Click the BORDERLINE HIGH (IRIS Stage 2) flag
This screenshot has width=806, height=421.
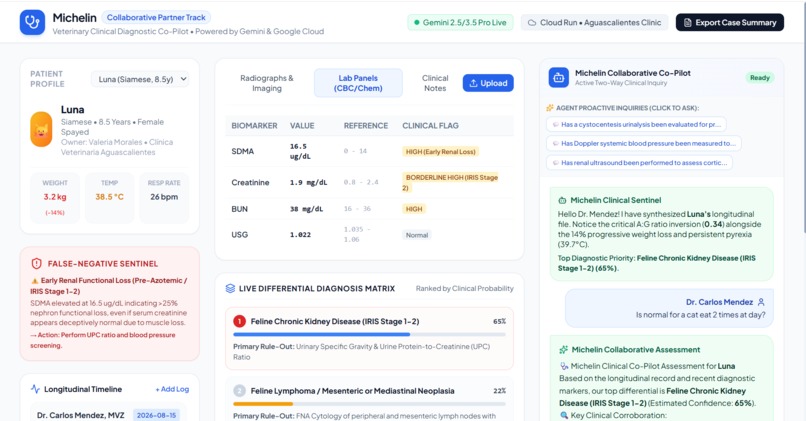pos(450,182)
